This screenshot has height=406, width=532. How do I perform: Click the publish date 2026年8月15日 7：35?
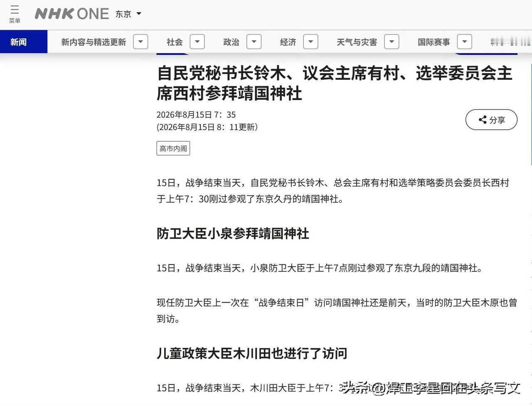click(x=196, y=115)
